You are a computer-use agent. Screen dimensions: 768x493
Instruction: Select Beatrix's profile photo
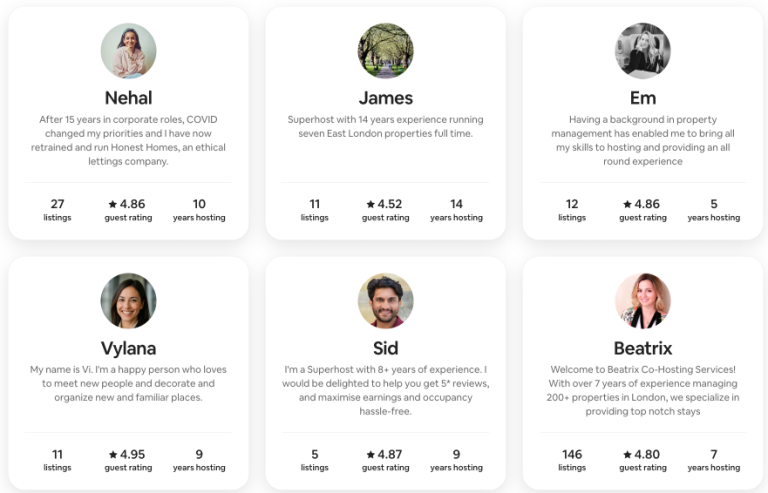pyautogui.click(x=643, y=301)
